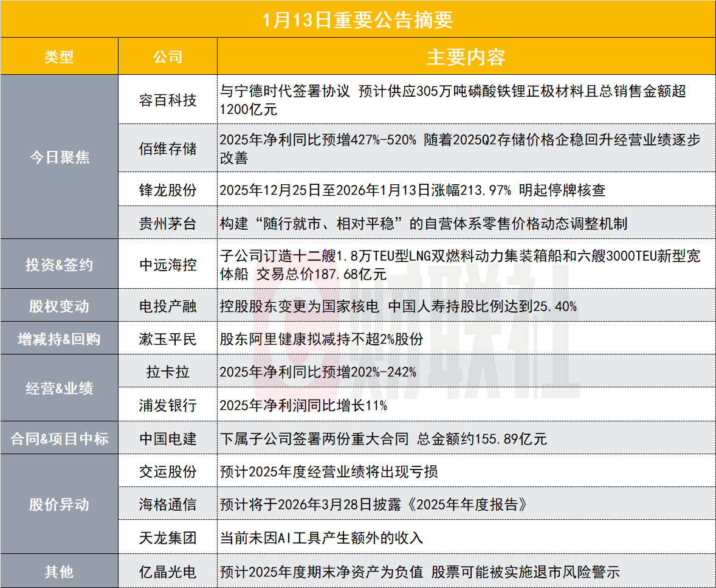The height and width of the screenshot is (588, 716).
Task: Click company name "电投产融"
Action: pos(168,306)
